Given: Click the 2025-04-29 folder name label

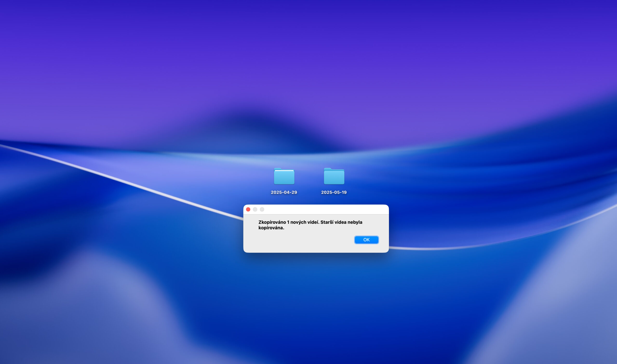Looking at the screenshot, I should (x=284, y=192).
